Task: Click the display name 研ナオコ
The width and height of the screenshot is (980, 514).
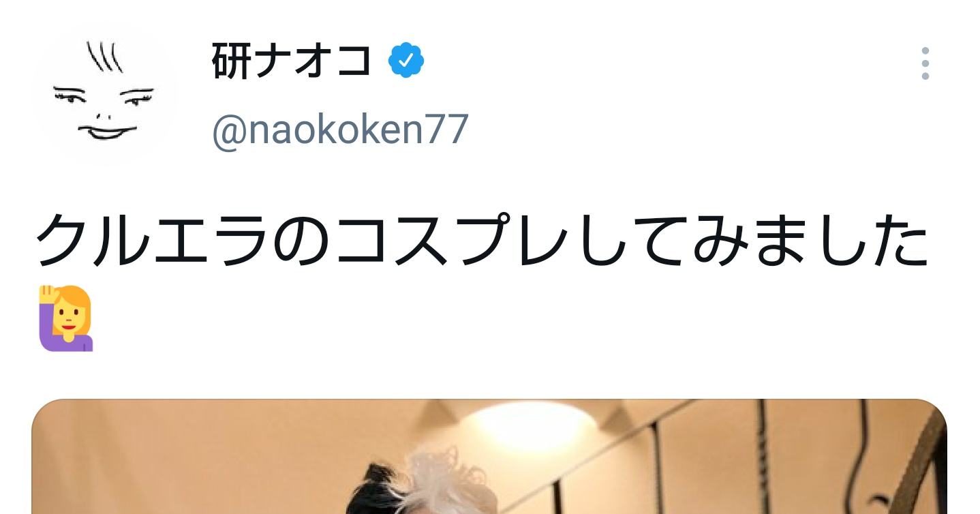Action: tap(292, 61)
